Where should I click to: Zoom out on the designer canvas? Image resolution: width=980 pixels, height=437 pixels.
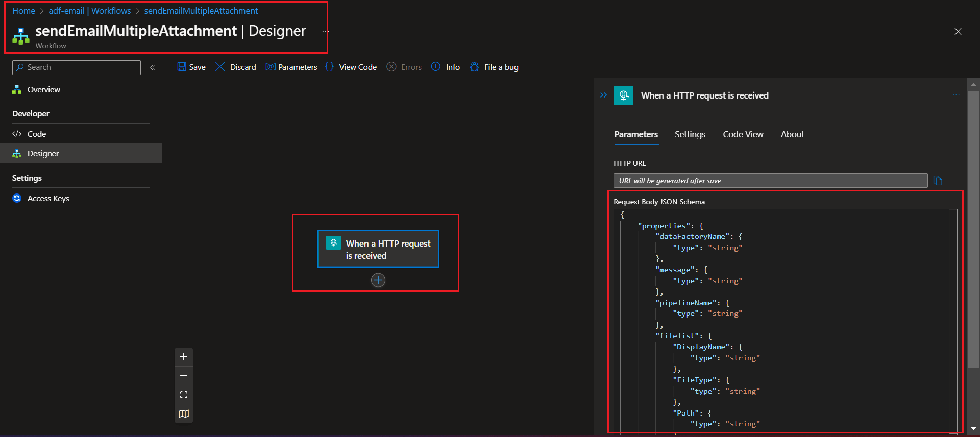coord(184,376)
